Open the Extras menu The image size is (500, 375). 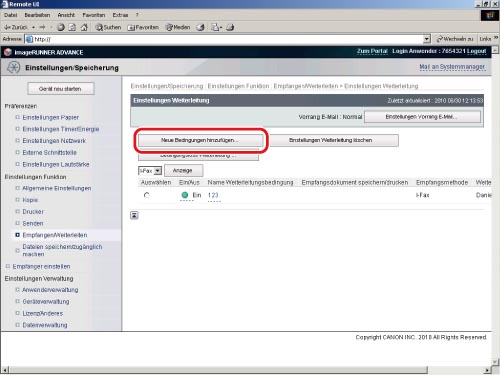(120, 15)
